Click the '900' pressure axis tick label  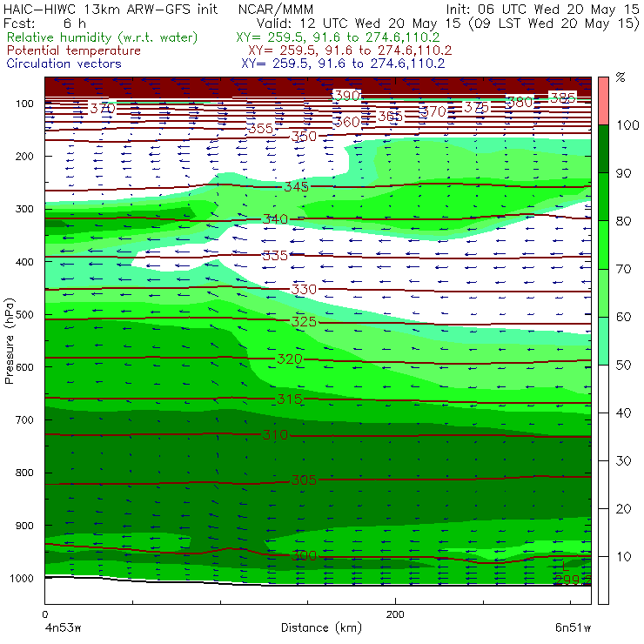tap(24, 526)
